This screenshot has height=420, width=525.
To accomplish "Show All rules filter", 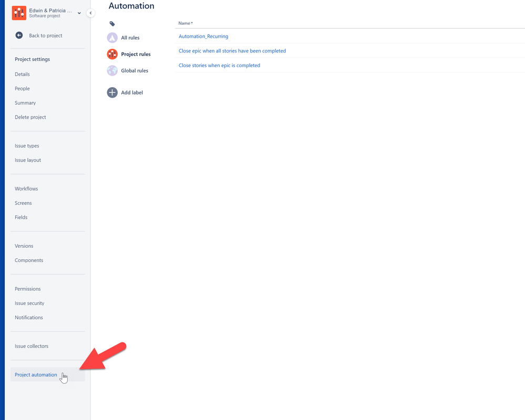I will (130, 38).
